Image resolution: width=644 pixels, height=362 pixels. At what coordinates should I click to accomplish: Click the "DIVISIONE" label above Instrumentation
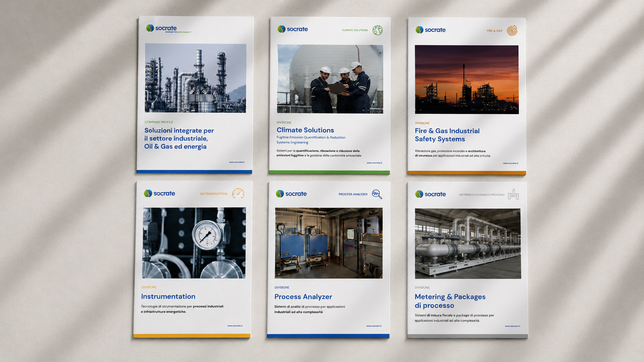point(149,287)
